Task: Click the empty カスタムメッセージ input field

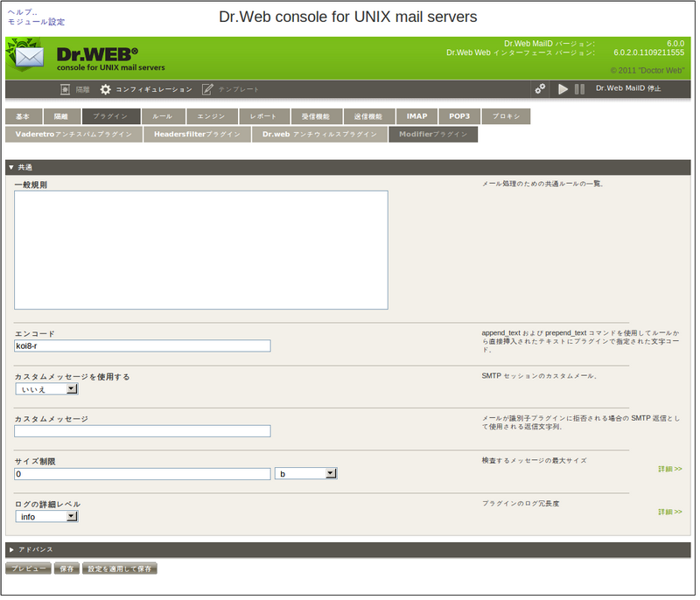Action: 143,431
